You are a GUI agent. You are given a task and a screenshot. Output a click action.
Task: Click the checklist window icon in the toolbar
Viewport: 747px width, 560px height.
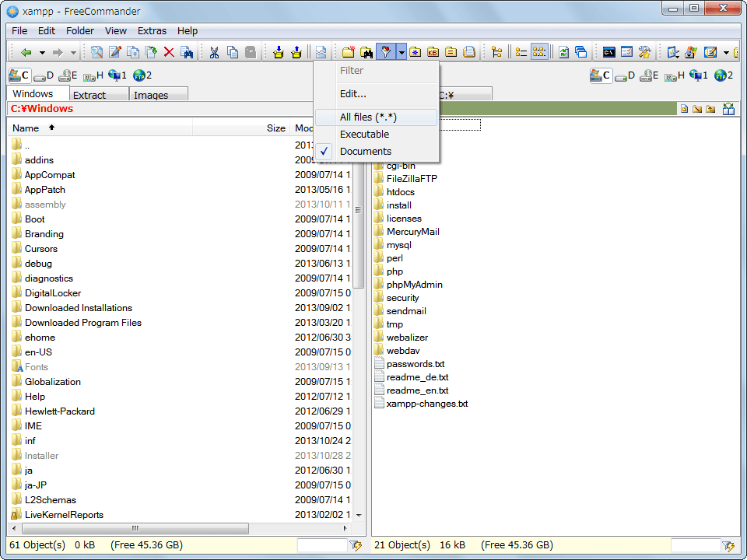(x=627, y=52)
